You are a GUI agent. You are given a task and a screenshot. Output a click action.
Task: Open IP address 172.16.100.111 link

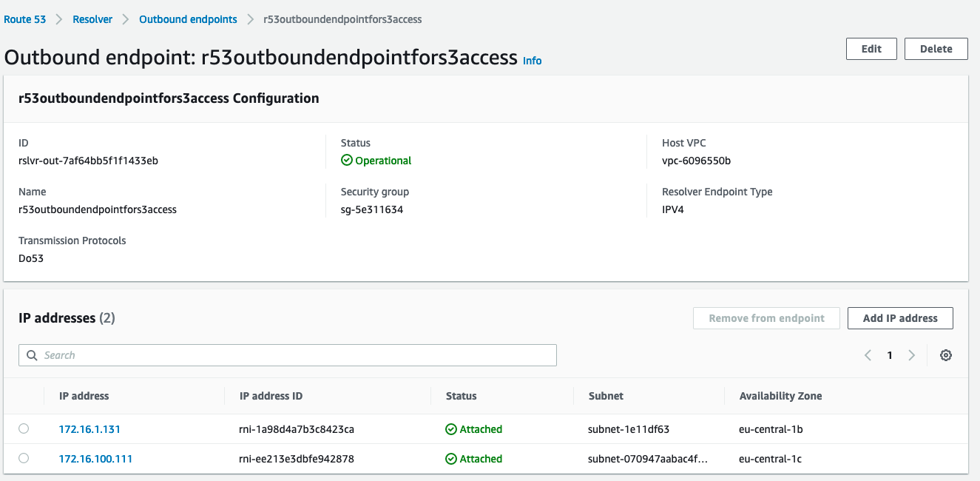pyautogui.click(x=95, y=459)
